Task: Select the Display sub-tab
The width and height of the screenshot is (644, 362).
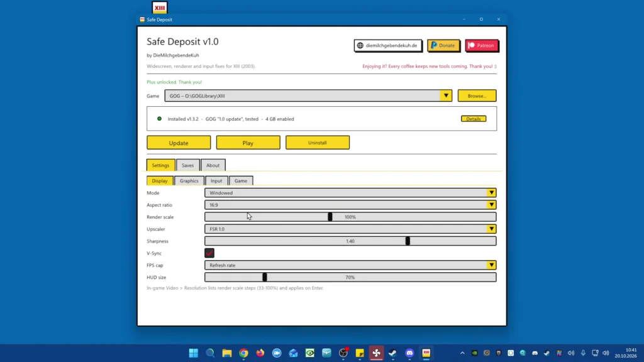Action: click(160, 180)
